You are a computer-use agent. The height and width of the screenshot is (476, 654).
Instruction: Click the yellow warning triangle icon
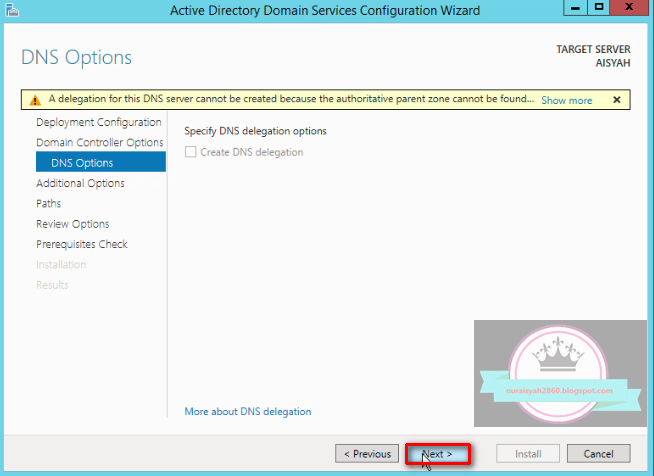(35, 100)
